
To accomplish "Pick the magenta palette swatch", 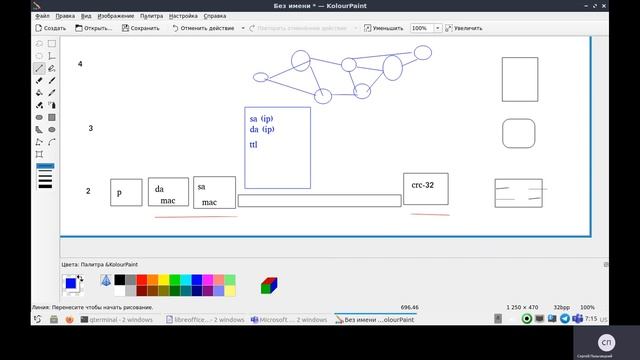I will coord(208,280).
